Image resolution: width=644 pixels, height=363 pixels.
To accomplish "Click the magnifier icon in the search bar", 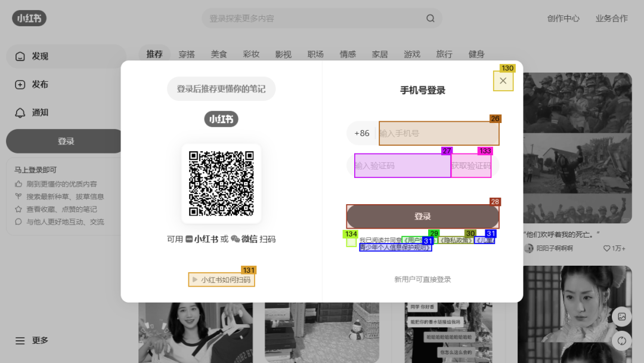I will click(x=430, y=18).
